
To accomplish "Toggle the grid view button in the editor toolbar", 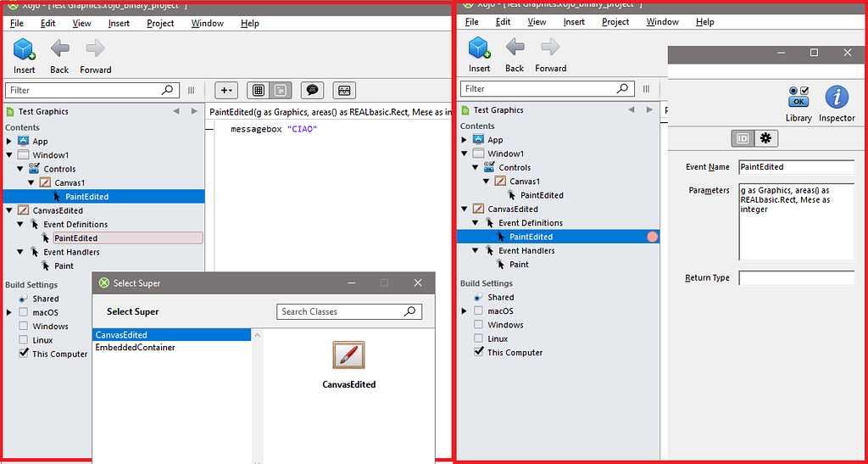I will click(258, 90).
